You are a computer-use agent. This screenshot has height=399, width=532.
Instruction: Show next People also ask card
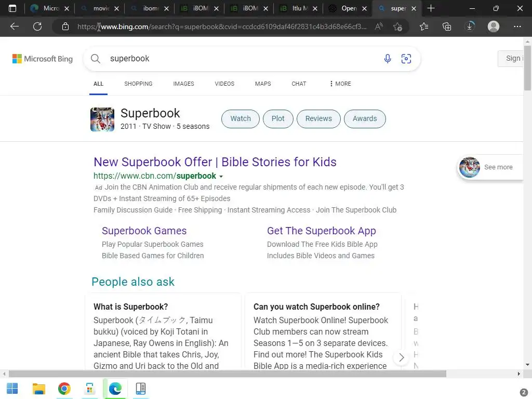pos(402,357)
